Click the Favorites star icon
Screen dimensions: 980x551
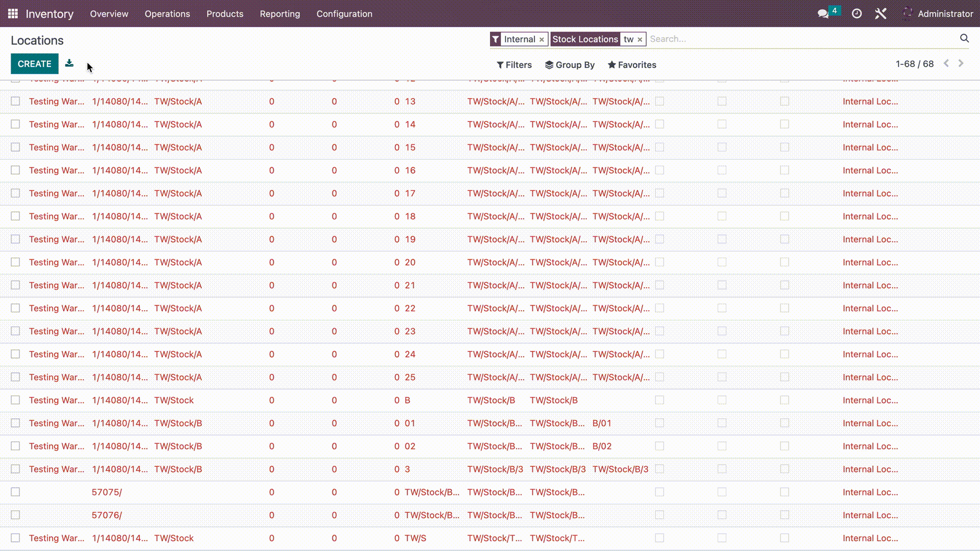tap(610, 65)
